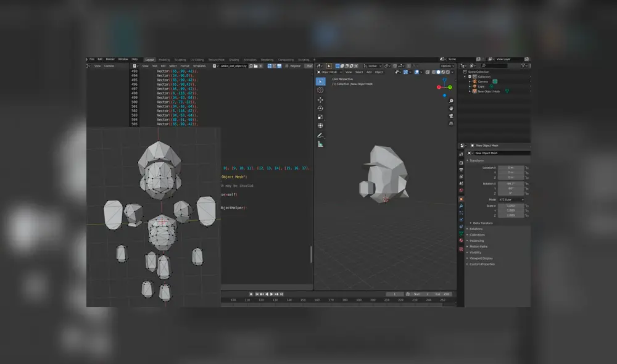
Task: Choose the Annotate pencil tool
Action: [320, 135]
